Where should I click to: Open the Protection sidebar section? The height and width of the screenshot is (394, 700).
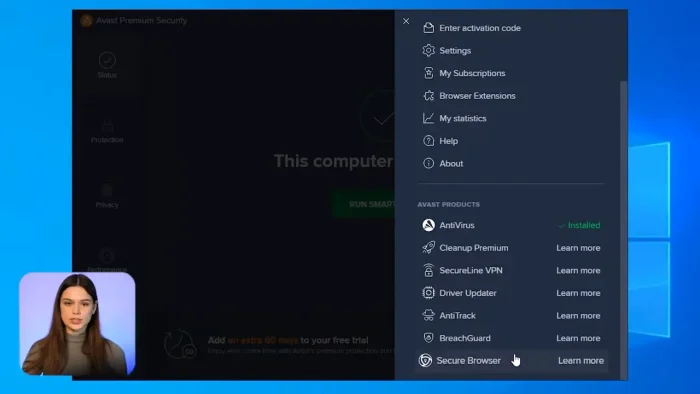[107, 131]
